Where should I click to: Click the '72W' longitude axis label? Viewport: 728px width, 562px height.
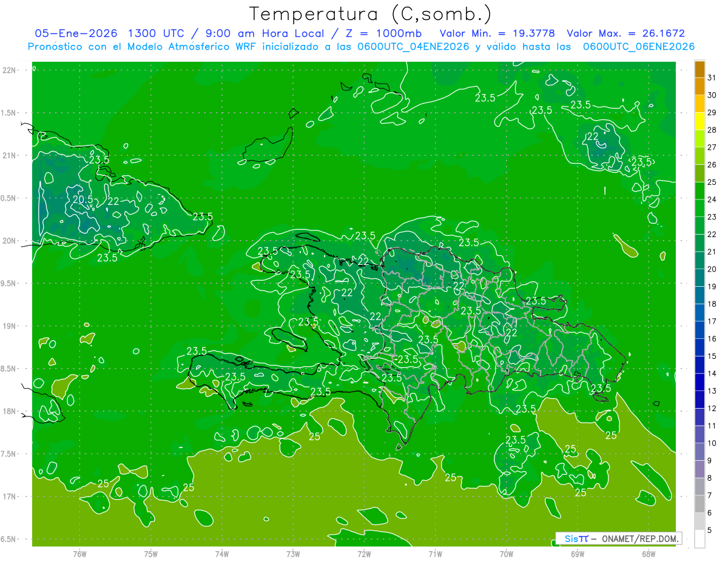pyautogui.click(x=364, y=554)
